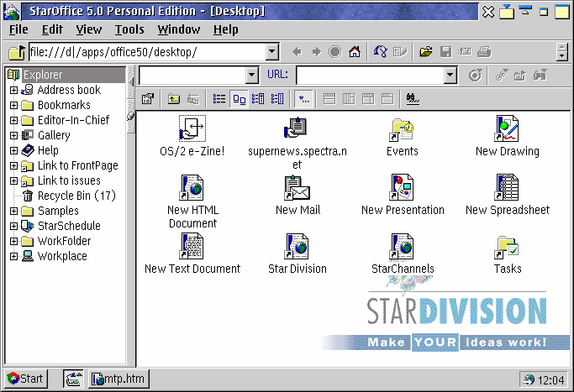Screen dimensions: 574x392
Task: Click the tile windows vertically icon
Action: (349, 99)
